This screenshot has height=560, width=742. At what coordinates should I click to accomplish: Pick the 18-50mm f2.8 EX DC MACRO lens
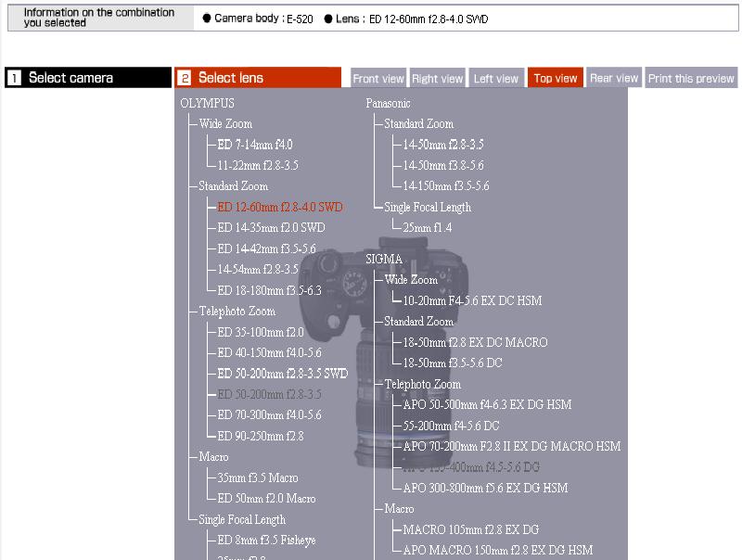coord(475,342)
